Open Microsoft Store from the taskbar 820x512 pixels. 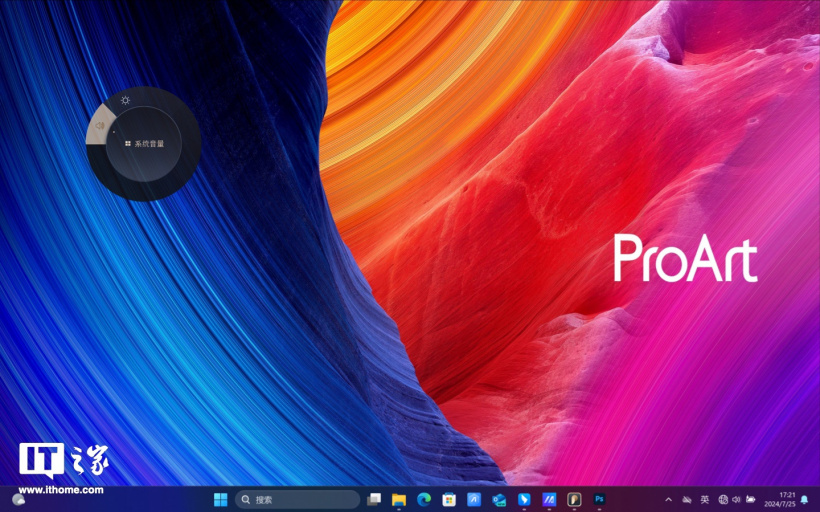[x=449, y=499]
